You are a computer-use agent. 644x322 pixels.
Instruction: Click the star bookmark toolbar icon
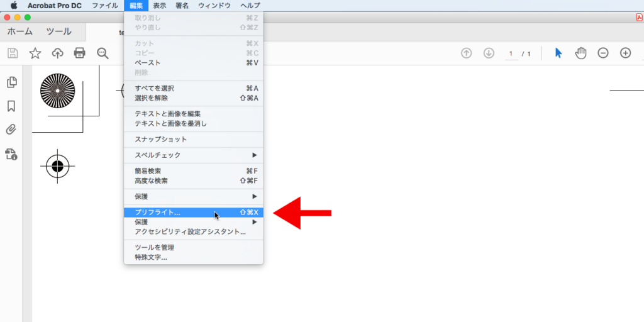coord(35,53)
